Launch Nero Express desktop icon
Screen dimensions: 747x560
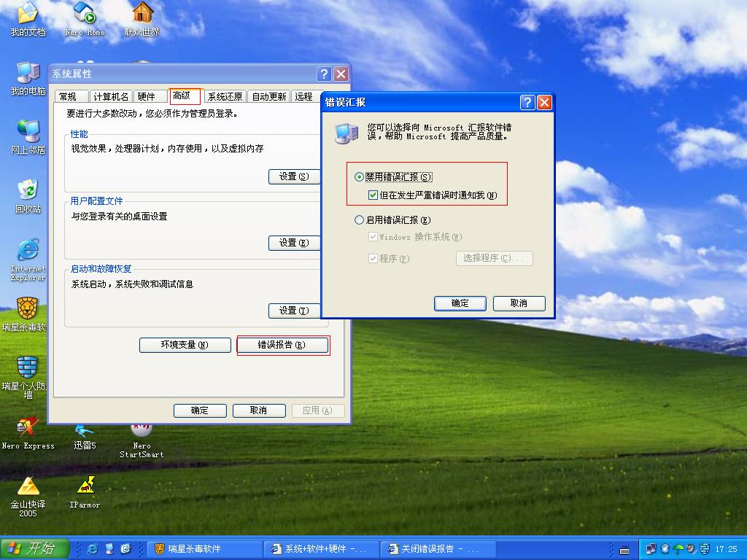28,433
